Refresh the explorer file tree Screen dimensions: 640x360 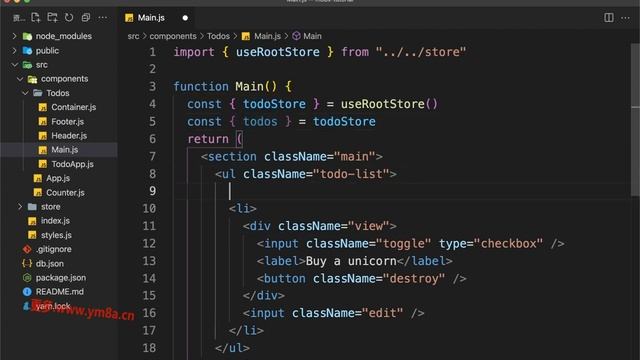(x=69, y=18)
